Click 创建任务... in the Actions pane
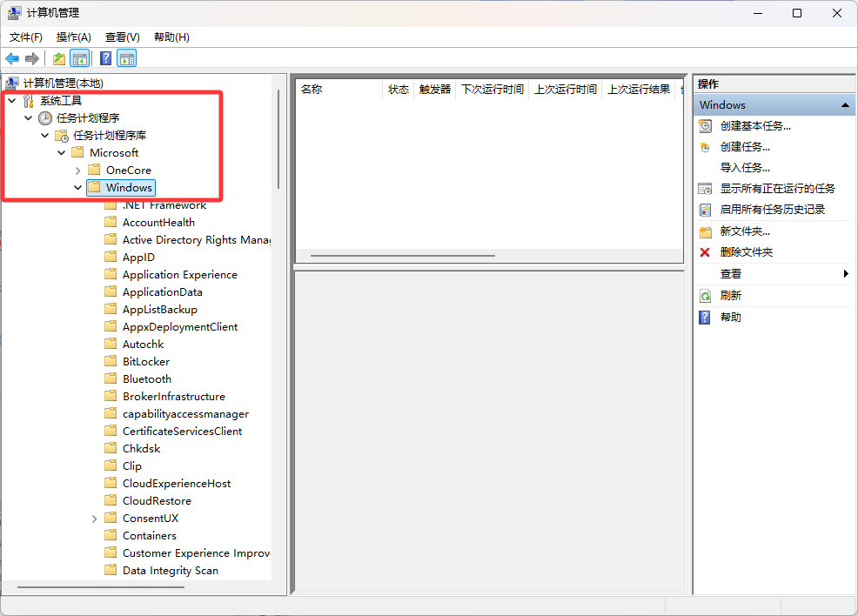This screenshot has width=858, height=616. 745,147
